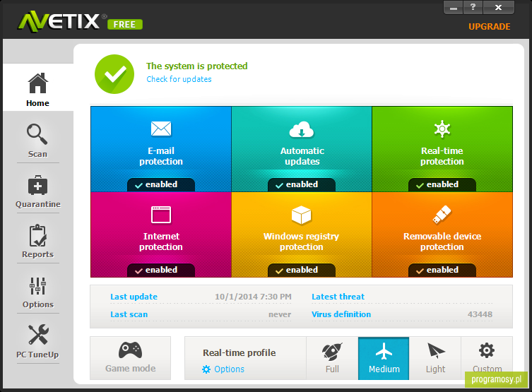Click the last scan value never

[280, 315]
